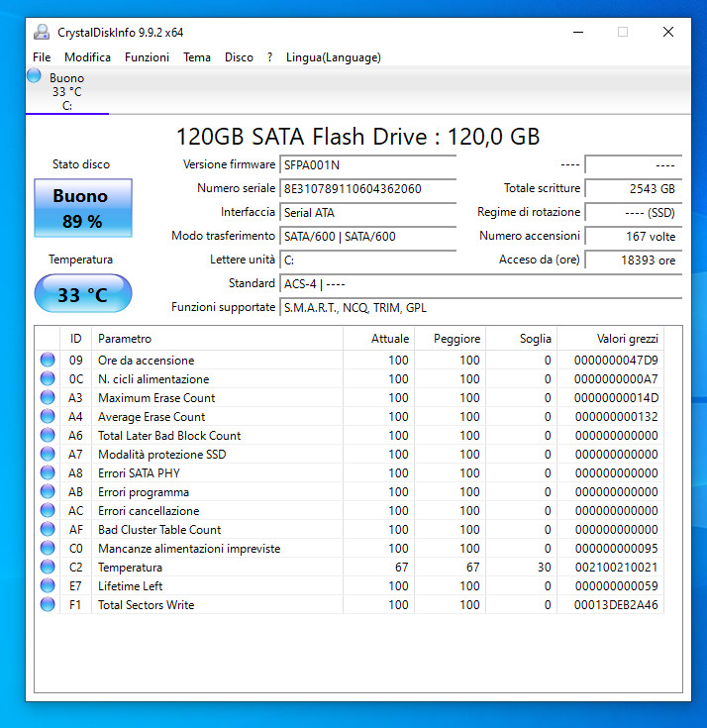The width and height of the screenshot is (707, 728).
Task: Click the Totale scritture value 2543 GB
Action: tap(633, 188)
